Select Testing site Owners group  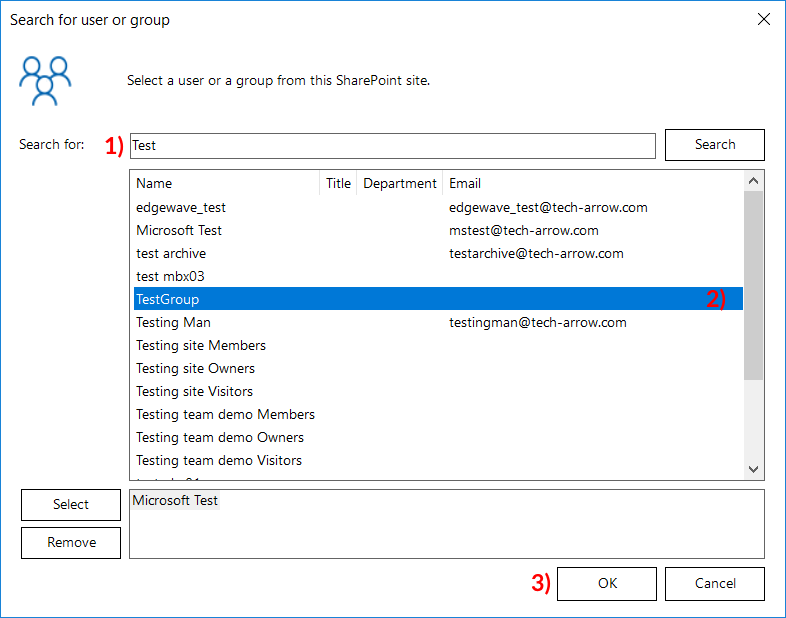pyautogui.click(x=195, y=369)
